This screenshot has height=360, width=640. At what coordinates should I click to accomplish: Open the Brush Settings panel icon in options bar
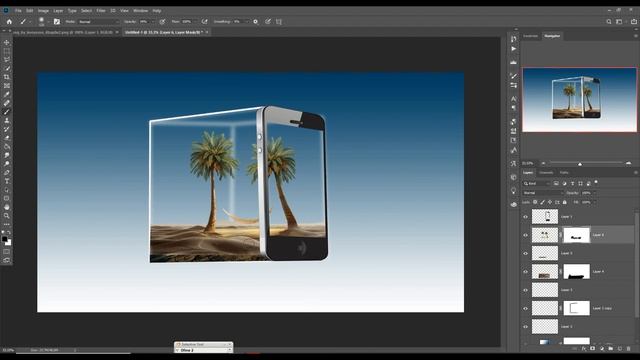click(x=57, y=22)
